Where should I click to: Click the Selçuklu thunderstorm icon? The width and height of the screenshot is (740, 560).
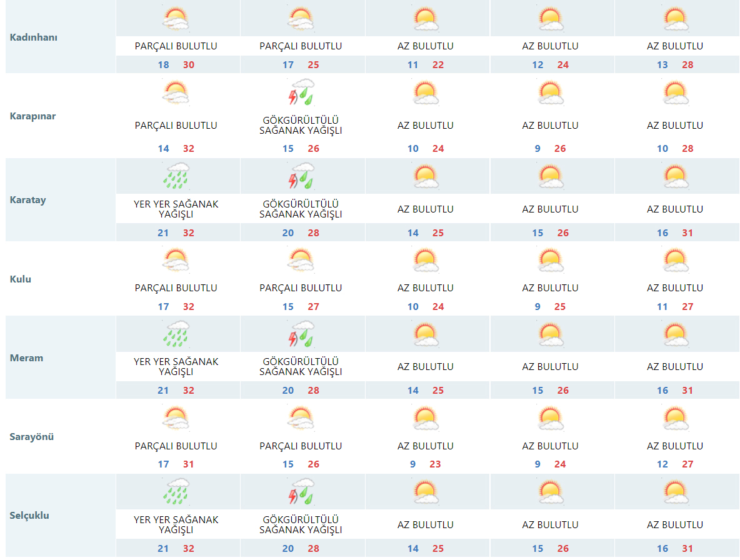[x=301, y=492]
